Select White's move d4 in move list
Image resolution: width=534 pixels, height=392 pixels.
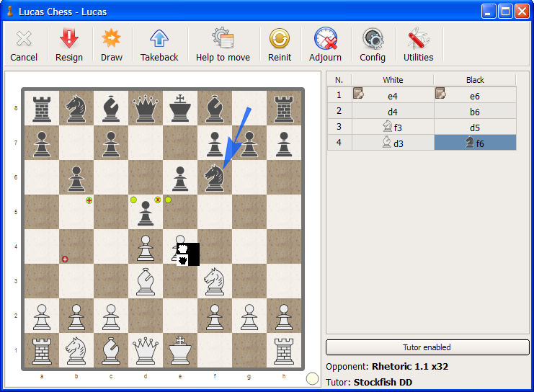(x=393, y=111)
